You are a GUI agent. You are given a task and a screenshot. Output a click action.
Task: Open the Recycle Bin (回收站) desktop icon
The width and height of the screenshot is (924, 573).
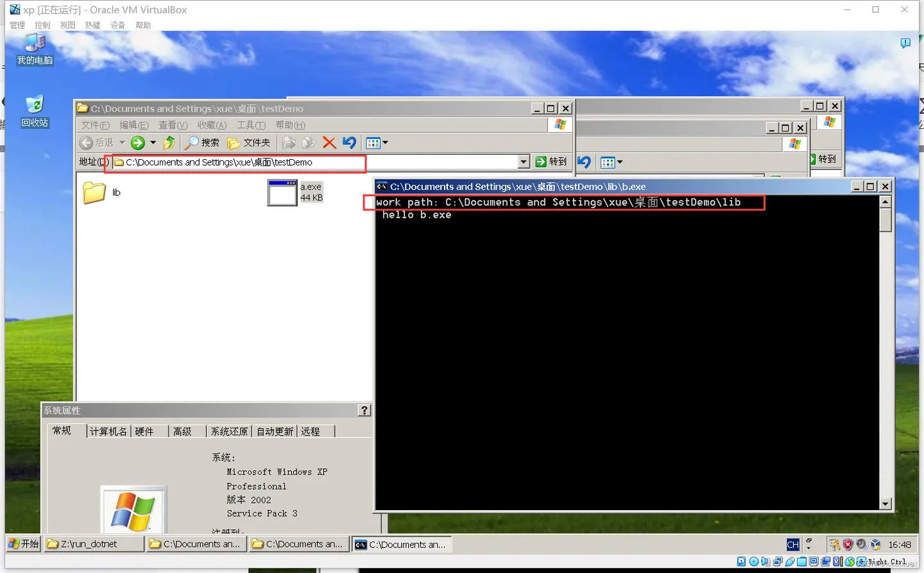(35, 112)
